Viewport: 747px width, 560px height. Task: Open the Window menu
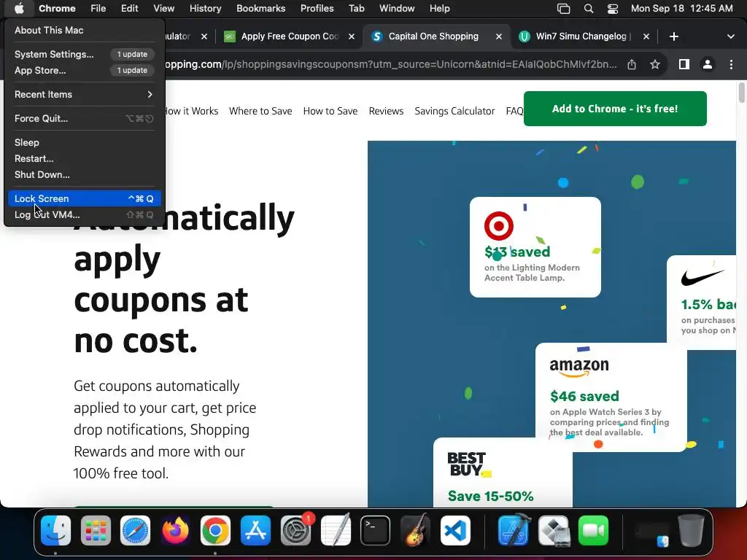(397, 8)
